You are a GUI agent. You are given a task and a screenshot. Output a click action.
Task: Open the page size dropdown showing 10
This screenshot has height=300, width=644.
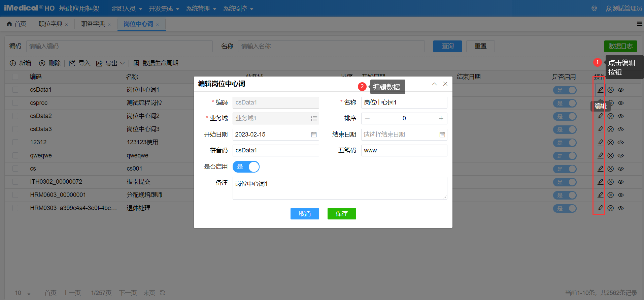pos(23,293)
